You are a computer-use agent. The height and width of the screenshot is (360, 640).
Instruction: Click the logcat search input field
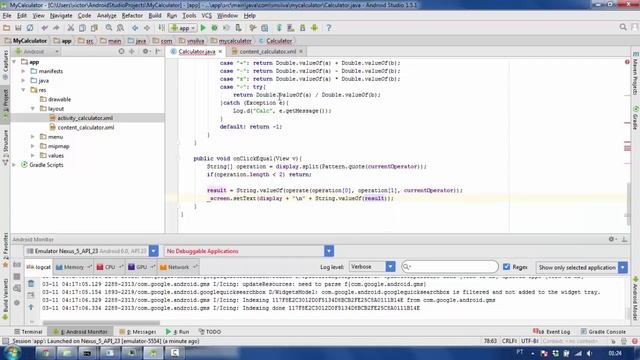pyautogui.click(x=450, y=267)
